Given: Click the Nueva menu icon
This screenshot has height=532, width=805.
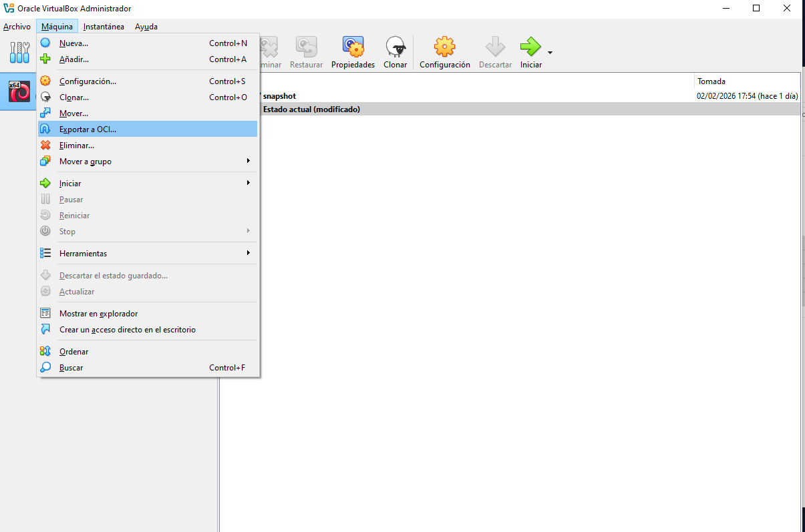Looking at the screenshot, I should click(x=45, y=43).
